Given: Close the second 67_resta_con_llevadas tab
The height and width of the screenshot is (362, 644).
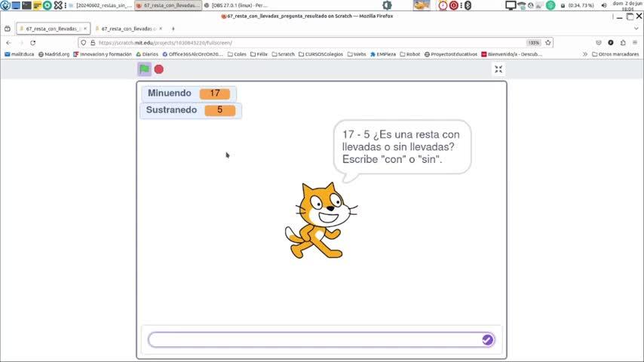Looking at the screenshot, I should tap(161, 29).
